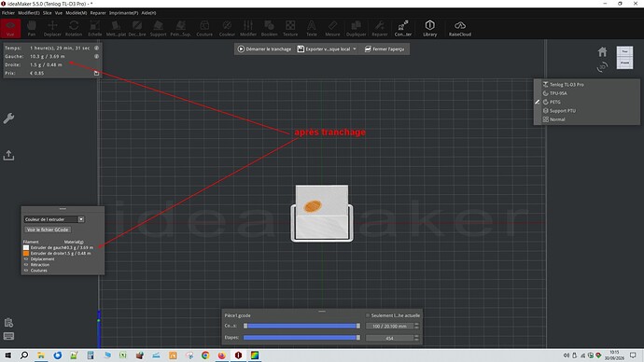Open the Fichier menu

[x=8, y=13]
